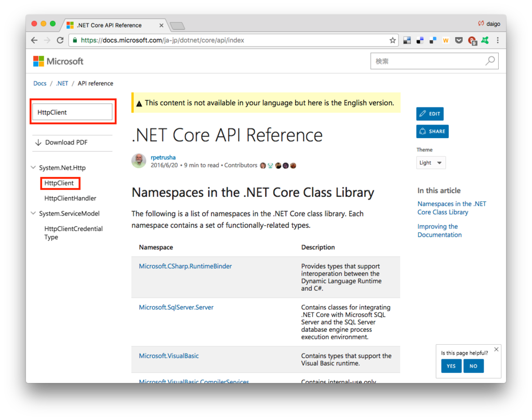Image resolution: width=532 pixels, height=420 pixels.
Task: Open Microsoft.CSharp.RuntimeBinder namespace link
Action: click(185, 266)
